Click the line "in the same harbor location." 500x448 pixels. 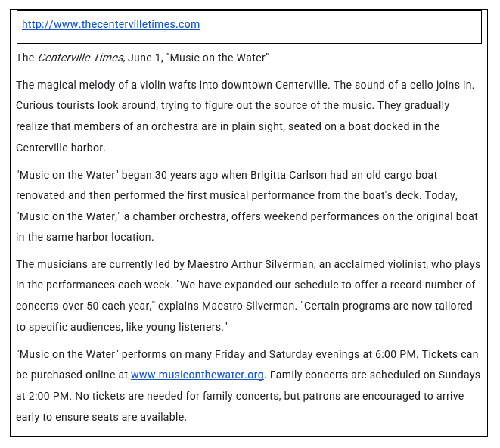click(85, 237)
